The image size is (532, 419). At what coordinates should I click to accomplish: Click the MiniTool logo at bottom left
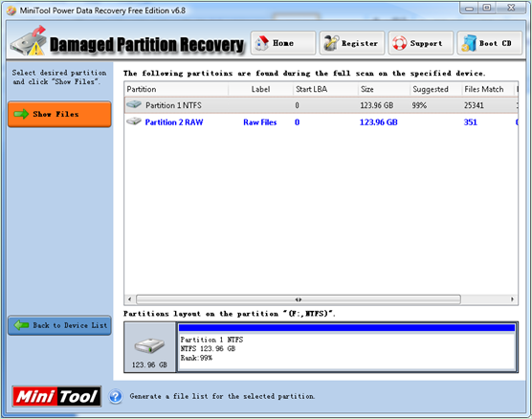coord(56,396)
